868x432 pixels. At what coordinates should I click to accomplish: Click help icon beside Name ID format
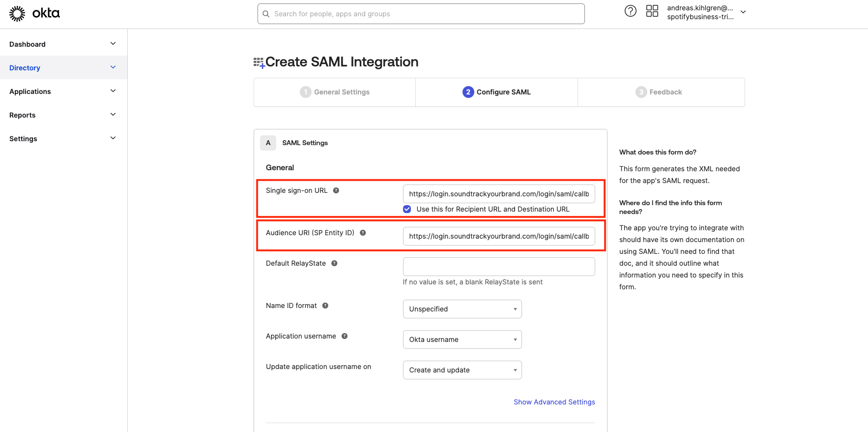pos(325,306)
